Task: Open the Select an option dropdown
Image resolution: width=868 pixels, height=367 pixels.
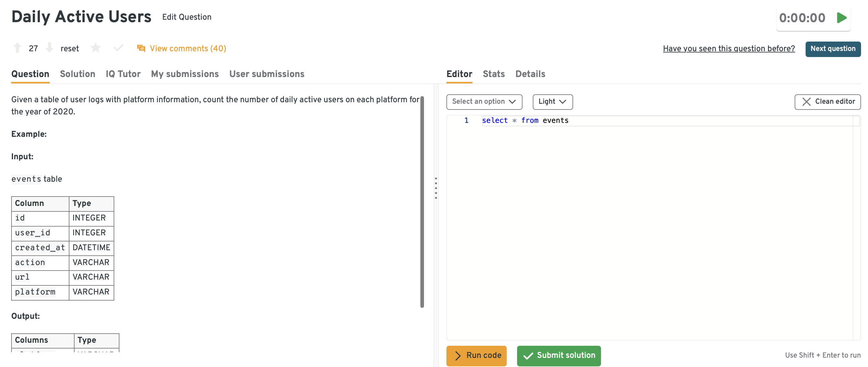Action: 484,102
